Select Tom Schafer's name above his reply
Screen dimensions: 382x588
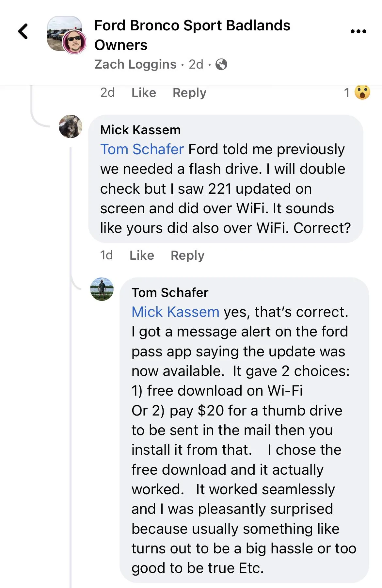pyautogui.click(x=169, y=292)
